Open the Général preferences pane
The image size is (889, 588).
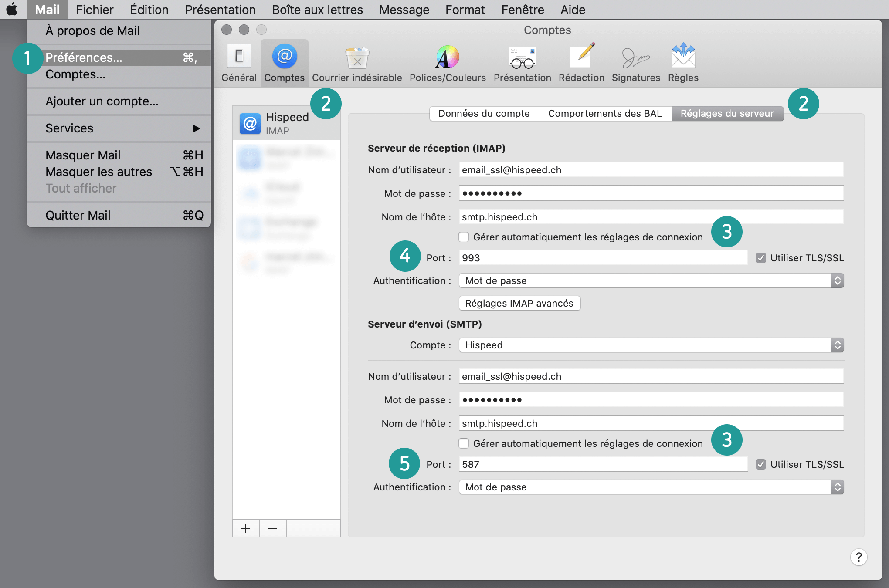pos(239,63)
